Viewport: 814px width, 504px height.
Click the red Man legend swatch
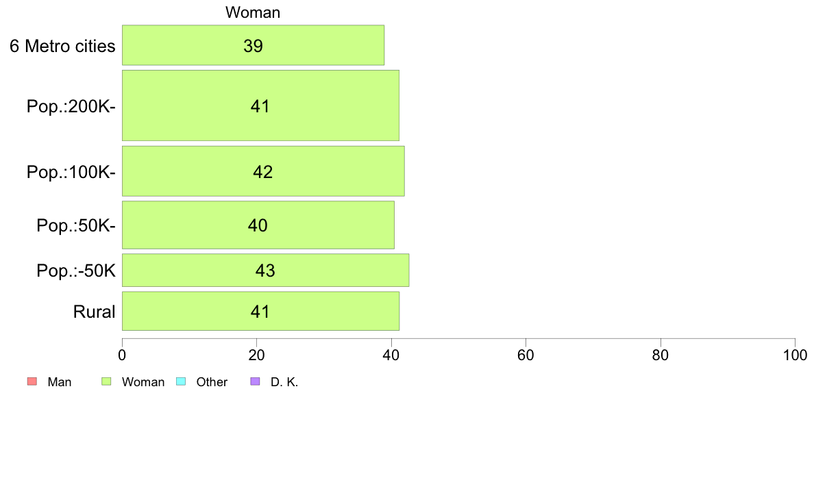(32, 381)
